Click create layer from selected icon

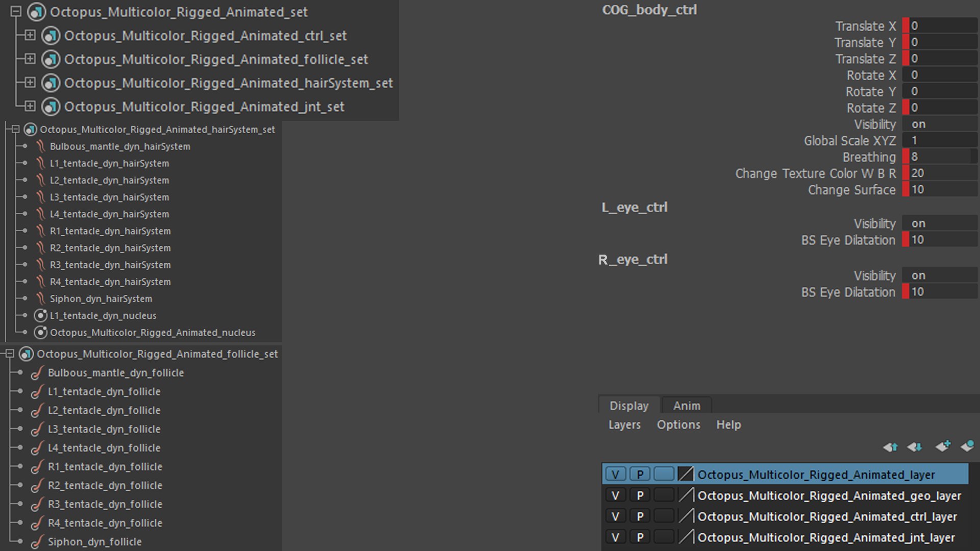967,446
